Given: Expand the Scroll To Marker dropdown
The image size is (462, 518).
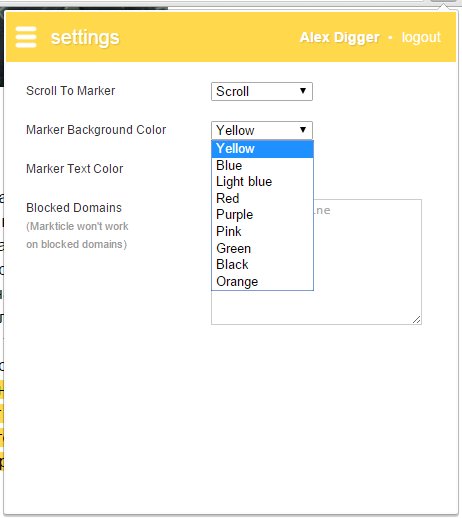Looking at the screenshot, I should point(262,91).
